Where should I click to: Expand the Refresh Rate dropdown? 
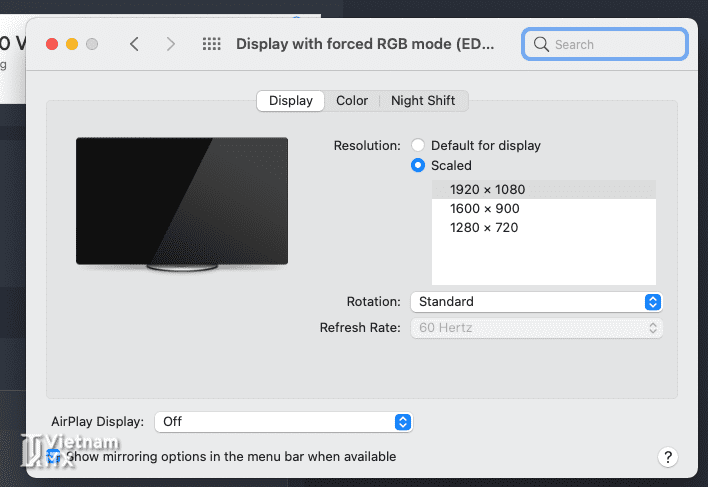click(x=536, y=328)
